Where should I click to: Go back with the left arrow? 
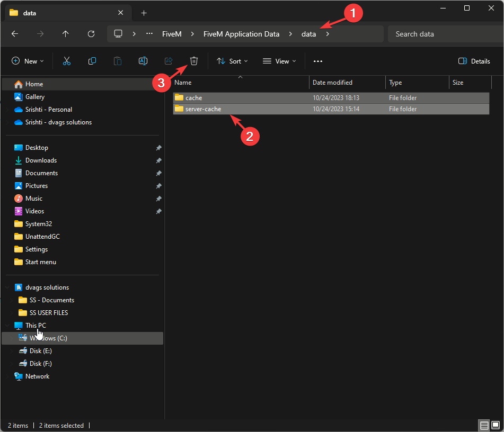(15, 34)
